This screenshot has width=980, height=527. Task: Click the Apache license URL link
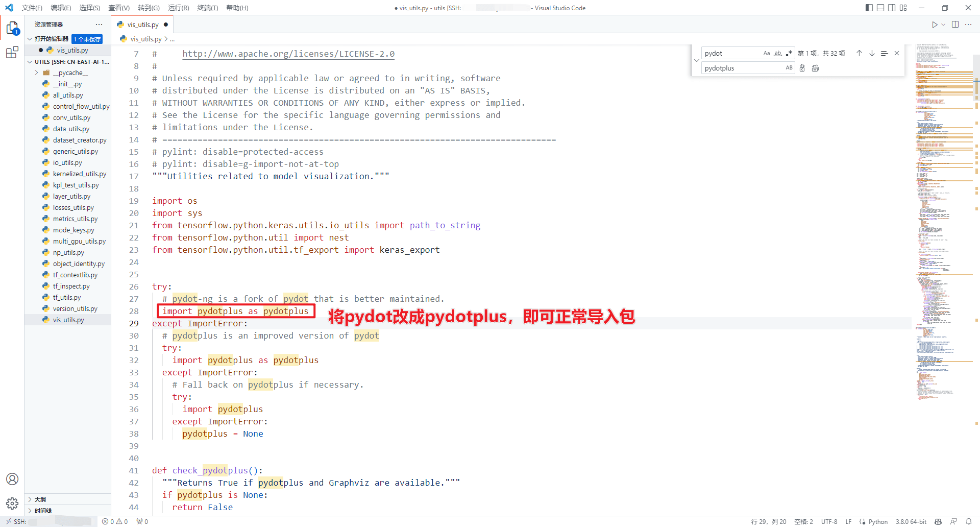pyautogui.click(x=288, y=54)
